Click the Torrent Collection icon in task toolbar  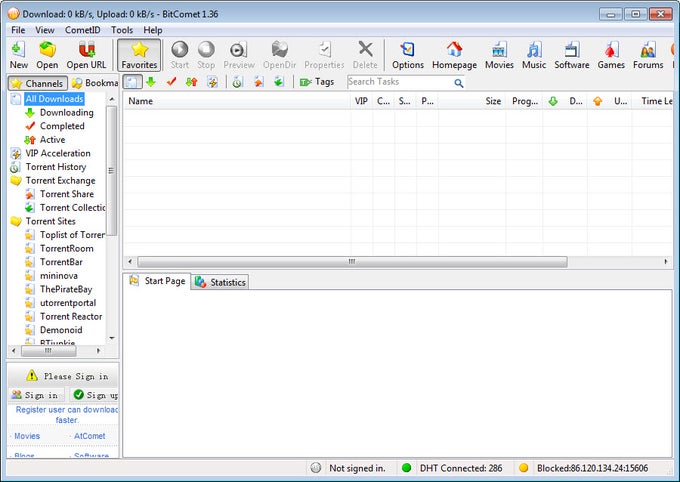coord(279,82)
